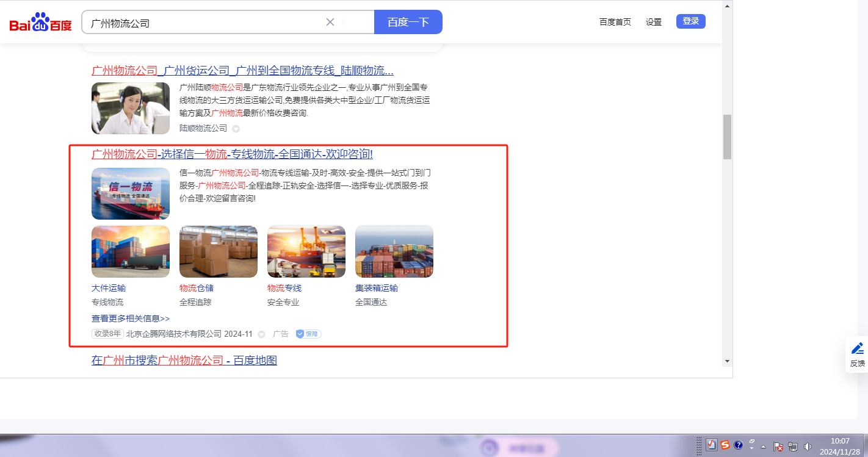Expand dropdown arrow beside 陆顺物流公司
Screen dimensions: 868x457
pos(236,129)
